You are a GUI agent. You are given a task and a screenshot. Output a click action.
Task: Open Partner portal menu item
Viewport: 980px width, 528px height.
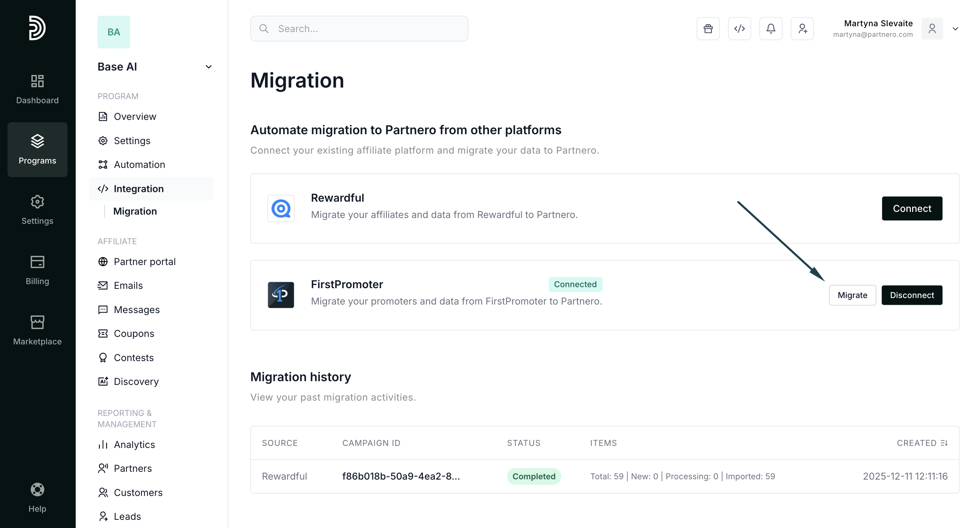[145, 262]
